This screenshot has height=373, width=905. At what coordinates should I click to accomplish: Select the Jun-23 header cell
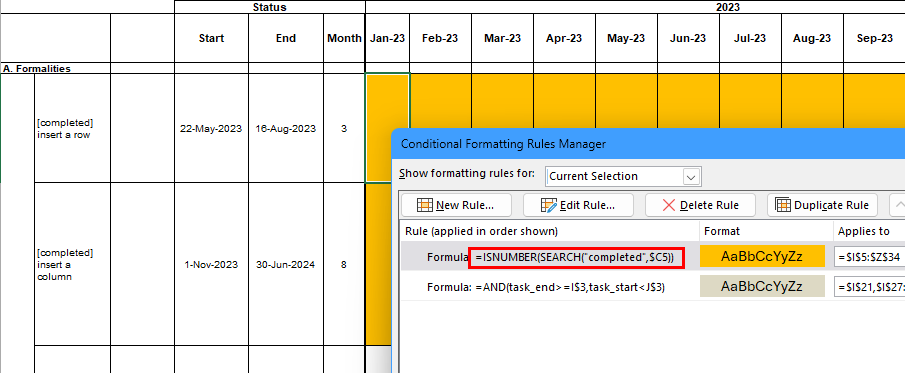point(688,38)
